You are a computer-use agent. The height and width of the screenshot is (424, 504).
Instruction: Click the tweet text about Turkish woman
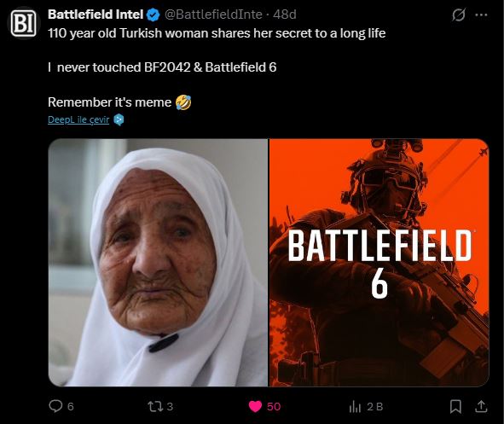(x=217, y=33)
